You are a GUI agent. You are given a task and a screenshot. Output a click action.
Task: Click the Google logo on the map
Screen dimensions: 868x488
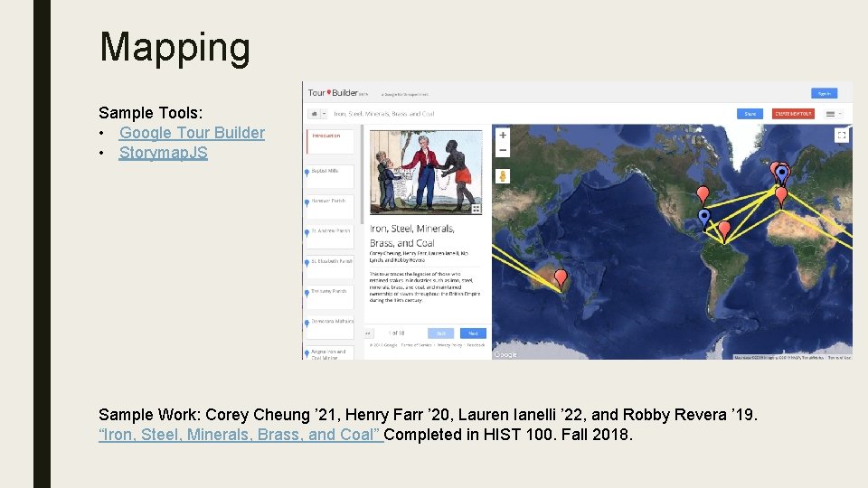505,354
